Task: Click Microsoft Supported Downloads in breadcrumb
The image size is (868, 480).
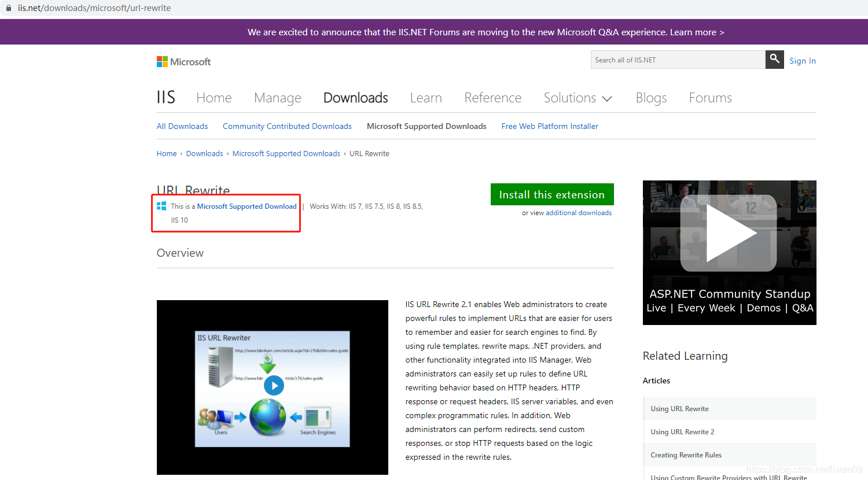Action: tap(286, 153)
